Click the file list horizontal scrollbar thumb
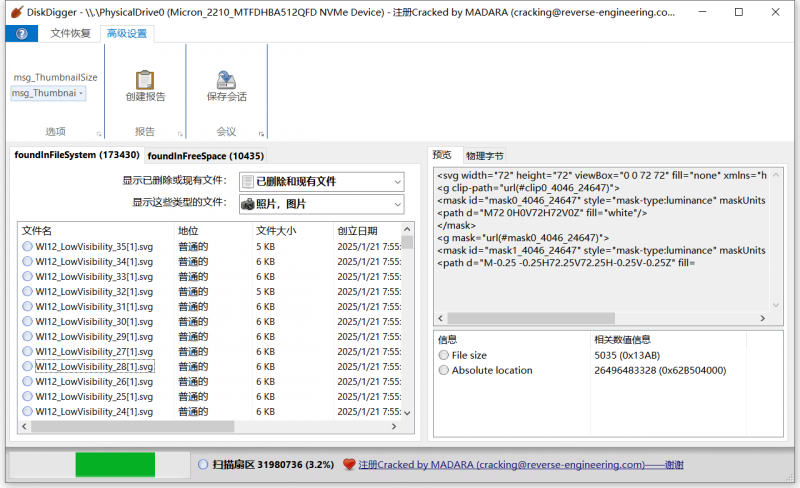Viewport: 800px width, 488px height. [133, 426]
